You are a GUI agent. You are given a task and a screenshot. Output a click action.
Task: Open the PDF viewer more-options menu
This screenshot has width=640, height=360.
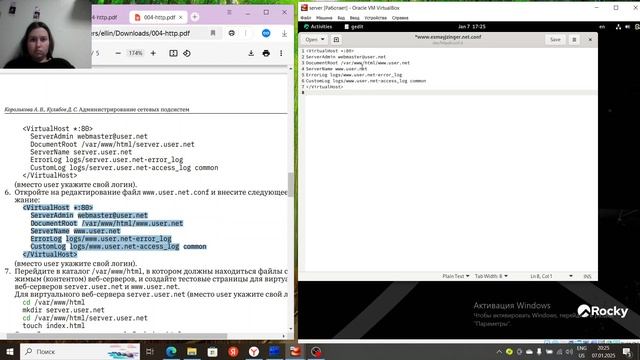coord(281,53)
